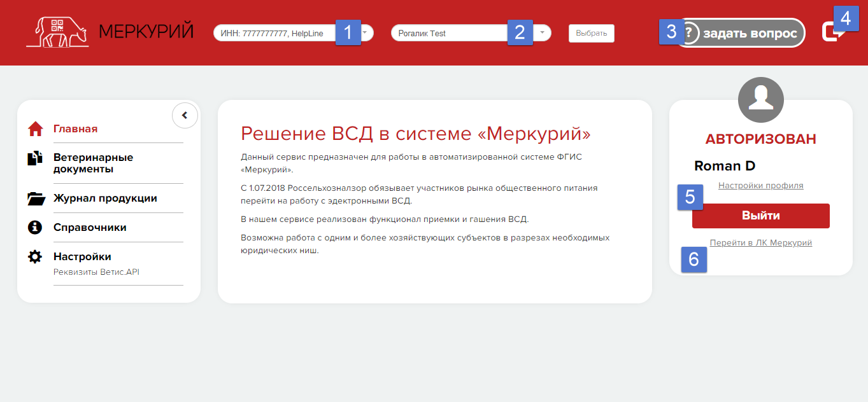The width and height of the screenshot is (868, 402).
Task: Click the logout icon in the header
Action: (832, 32)
